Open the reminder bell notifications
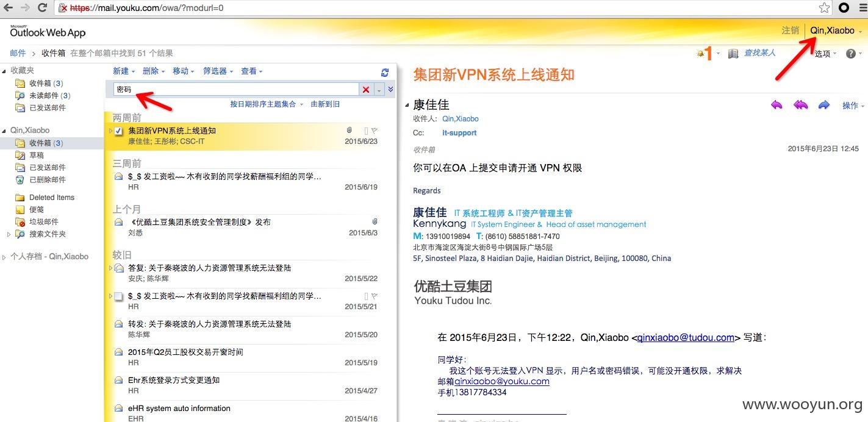Screen dimensions: 868x422 tap(707, 54)
